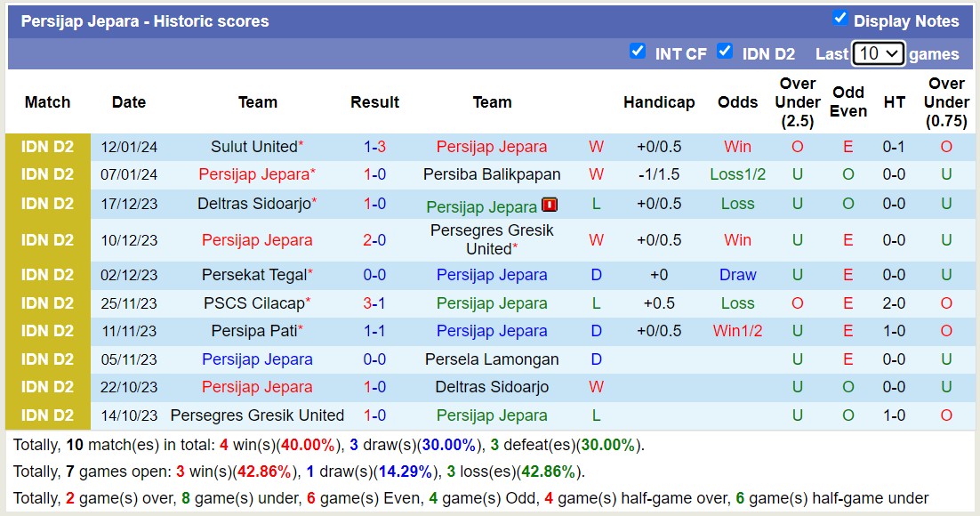Screen dimensions: 980x516
Task: Click the 2-0 result on 10/12/23
Action: 374,240
